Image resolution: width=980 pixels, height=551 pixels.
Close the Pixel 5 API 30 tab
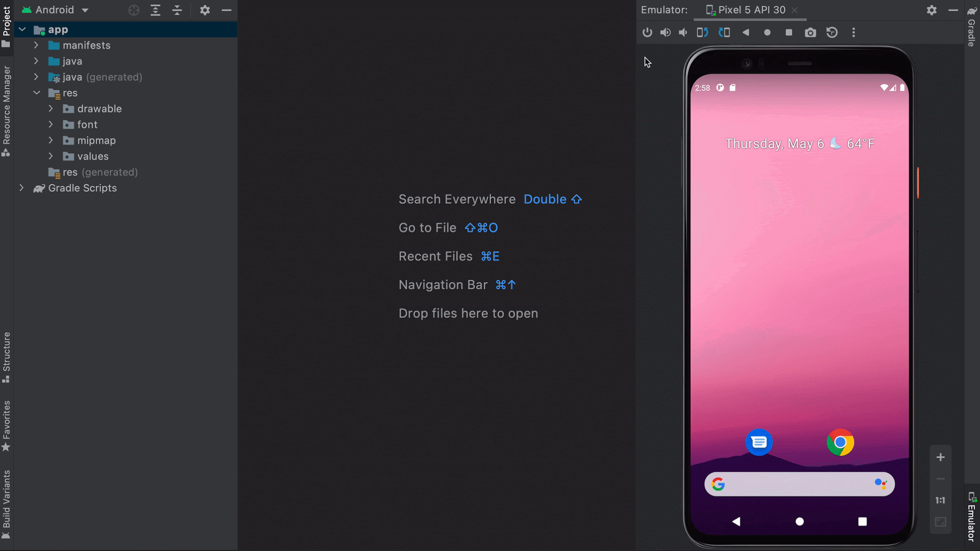pos(795,10)
